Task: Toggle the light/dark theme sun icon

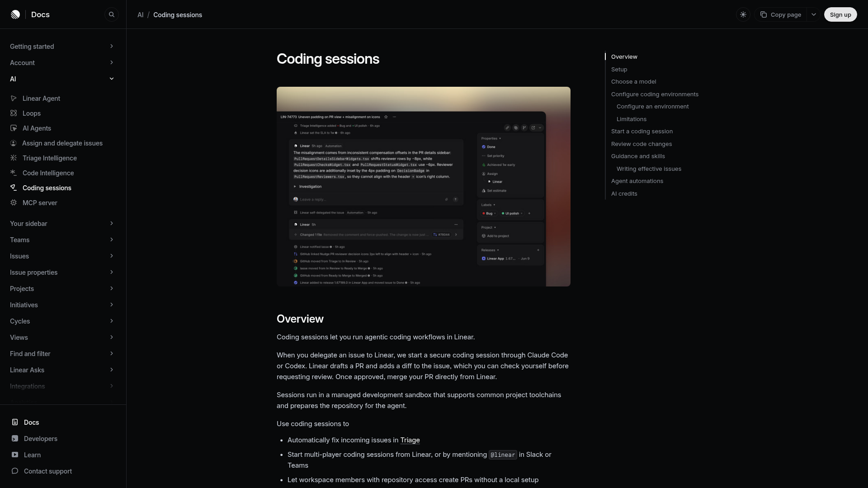Action: (743, 14)
